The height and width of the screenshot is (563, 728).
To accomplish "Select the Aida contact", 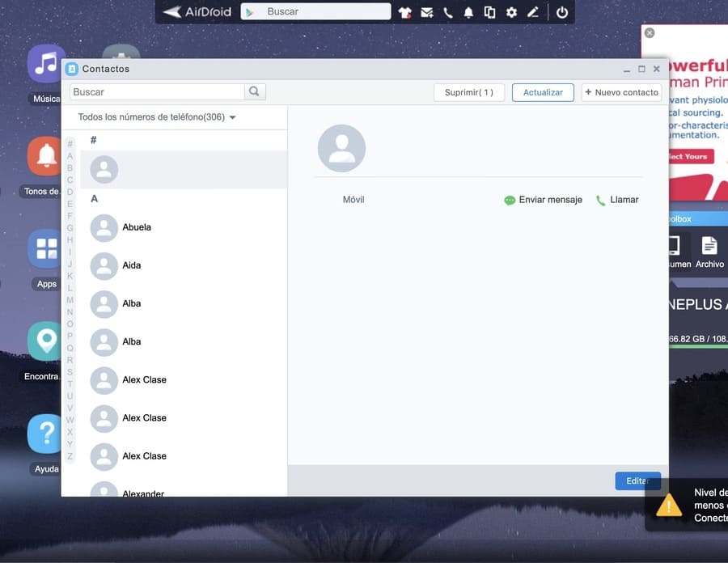I will [x=184, y=265].
